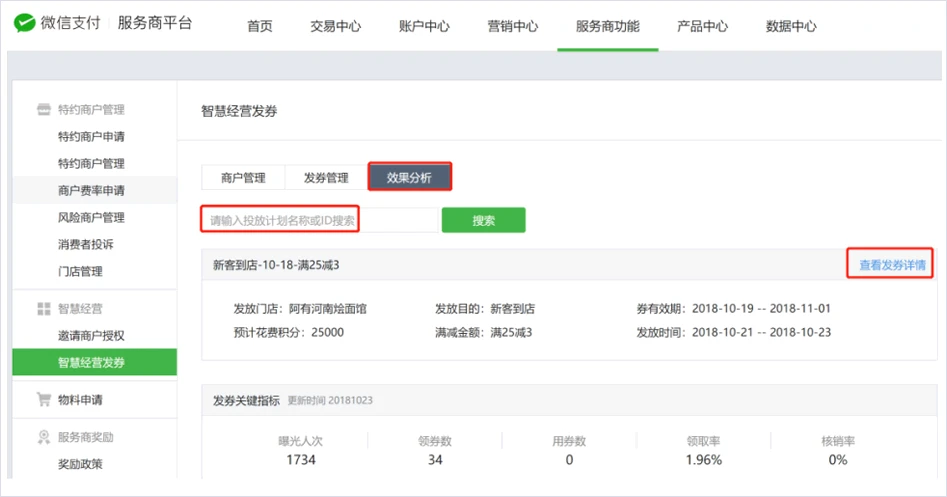The height and width of the screenshot is (497, 947).
Task: Click the WeChat Pay logo icon
Action: tap(24, 24)
